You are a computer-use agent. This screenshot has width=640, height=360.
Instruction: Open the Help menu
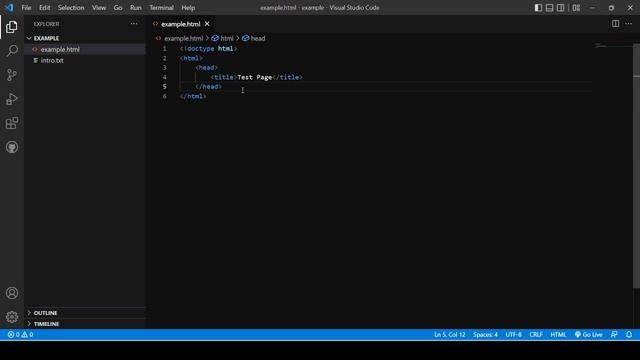point(188,8)
